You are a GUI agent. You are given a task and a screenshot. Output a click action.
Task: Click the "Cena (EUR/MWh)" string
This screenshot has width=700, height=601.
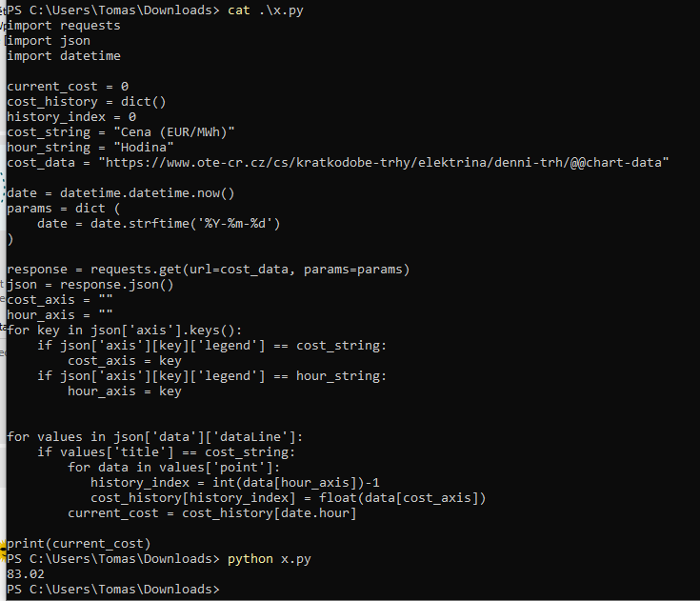click(174, 132)
